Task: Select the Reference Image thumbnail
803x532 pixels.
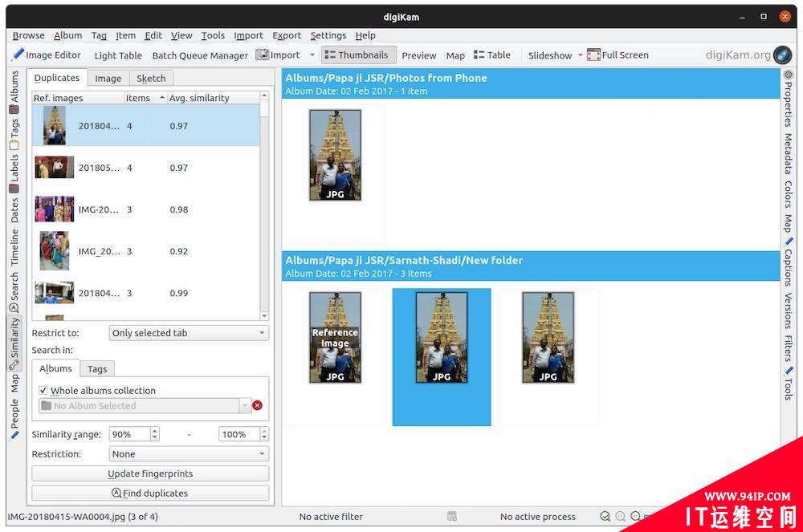Action: [335, 338]
